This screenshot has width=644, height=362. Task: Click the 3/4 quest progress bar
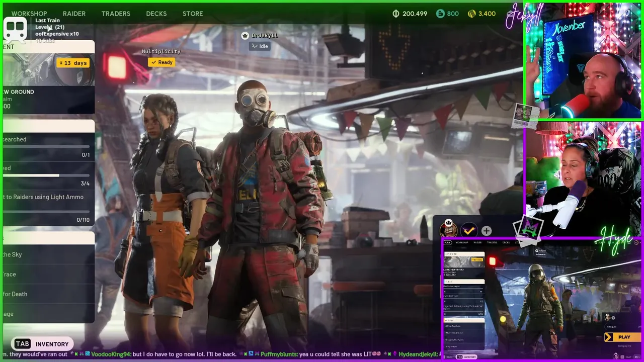(x=46, y=175)
